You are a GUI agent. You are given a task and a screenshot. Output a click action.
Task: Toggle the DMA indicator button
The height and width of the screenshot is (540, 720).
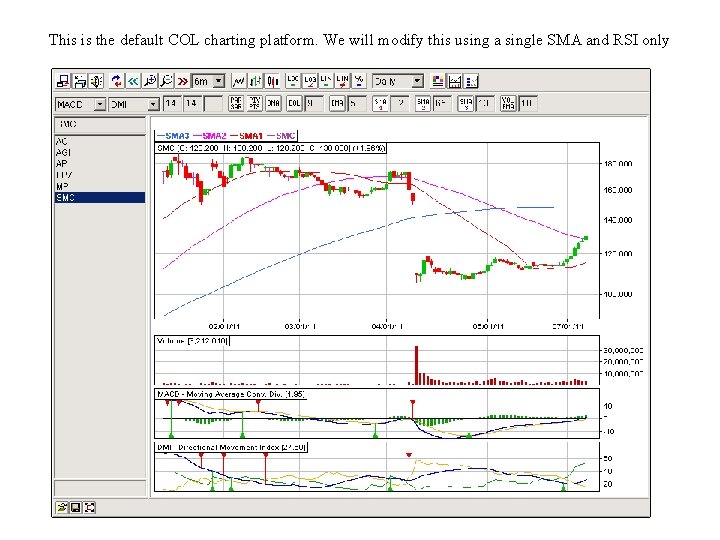274,103
